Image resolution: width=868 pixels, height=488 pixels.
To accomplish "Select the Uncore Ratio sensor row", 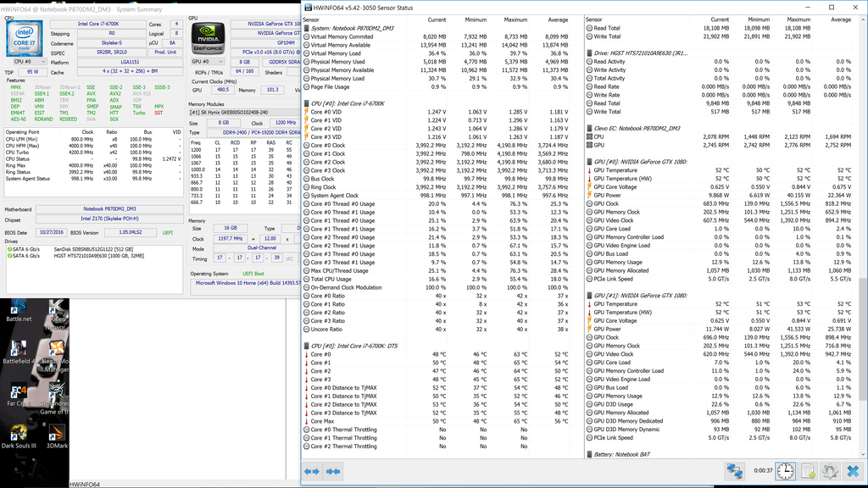I will click(437, 330).
